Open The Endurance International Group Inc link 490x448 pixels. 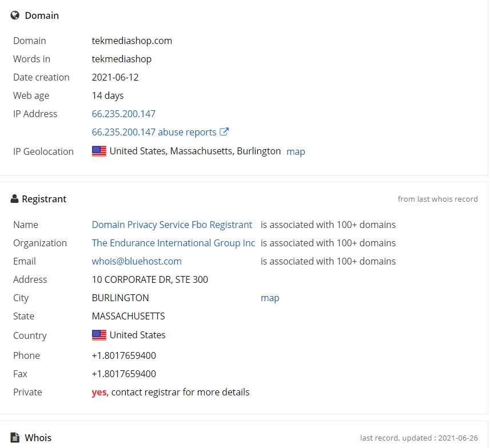tap(173, 243)
